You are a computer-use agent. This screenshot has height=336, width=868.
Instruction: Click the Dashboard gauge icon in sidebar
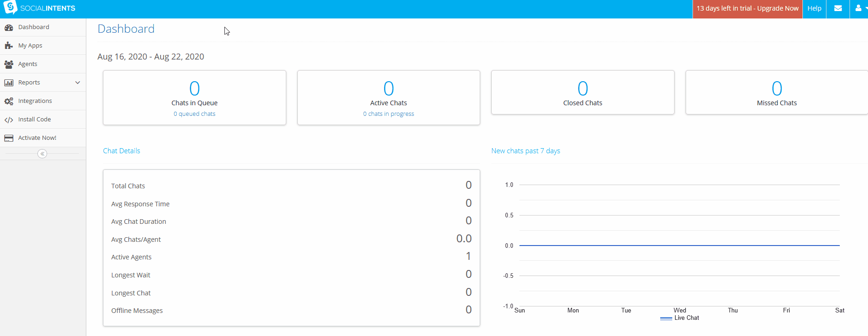(9, 27)
